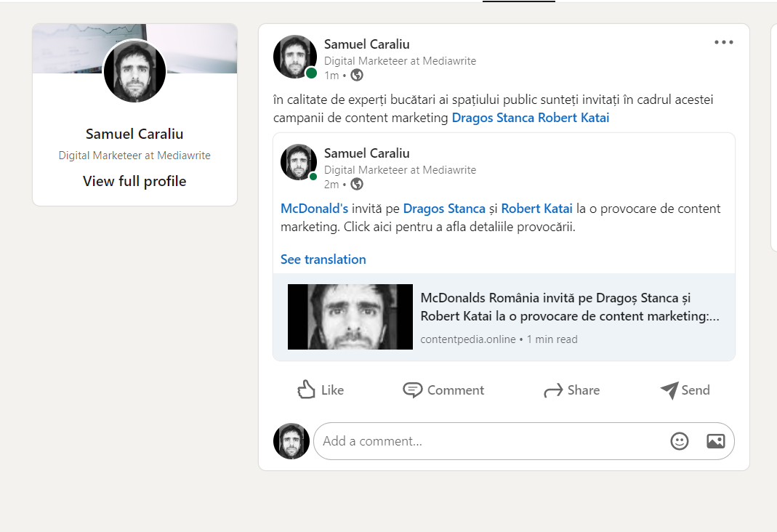Open Samuel Caraliu's avatar on the main post
The height and width of the screenshot is (532, 777).
pyautogui.click(x=295, y=57)
